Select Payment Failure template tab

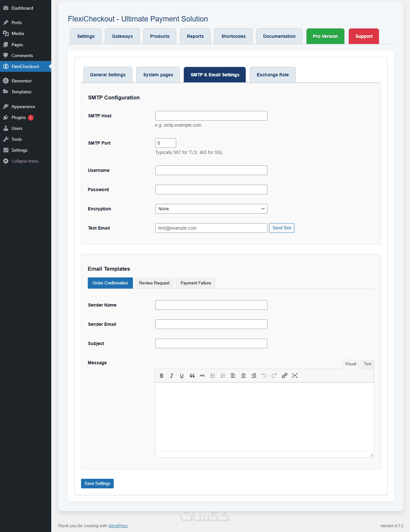click(x=196, y=283)
